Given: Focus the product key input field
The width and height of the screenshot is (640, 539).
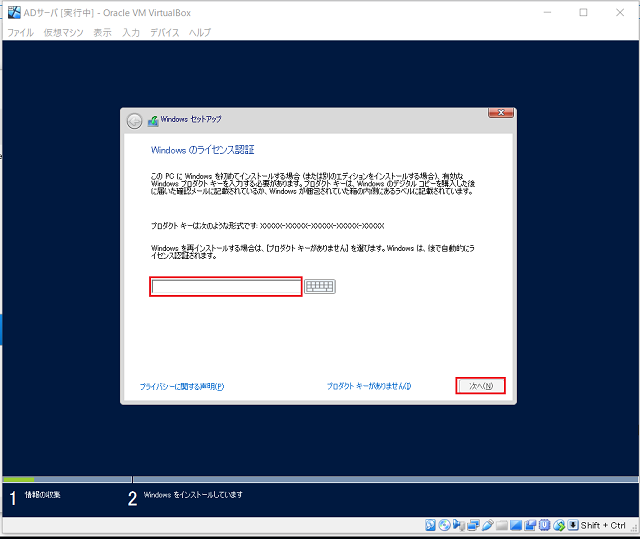Looking at the screenshot, I should [226, 287].
